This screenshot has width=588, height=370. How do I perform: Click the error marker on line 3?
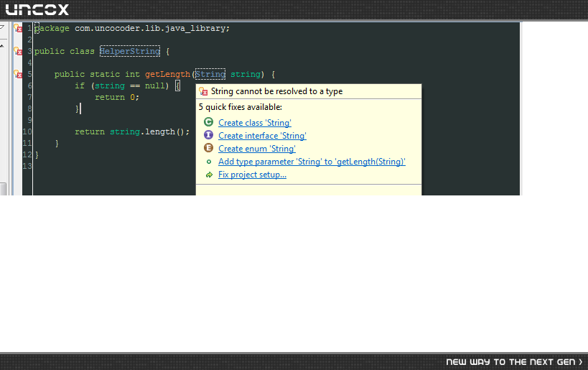coord(18,51)
